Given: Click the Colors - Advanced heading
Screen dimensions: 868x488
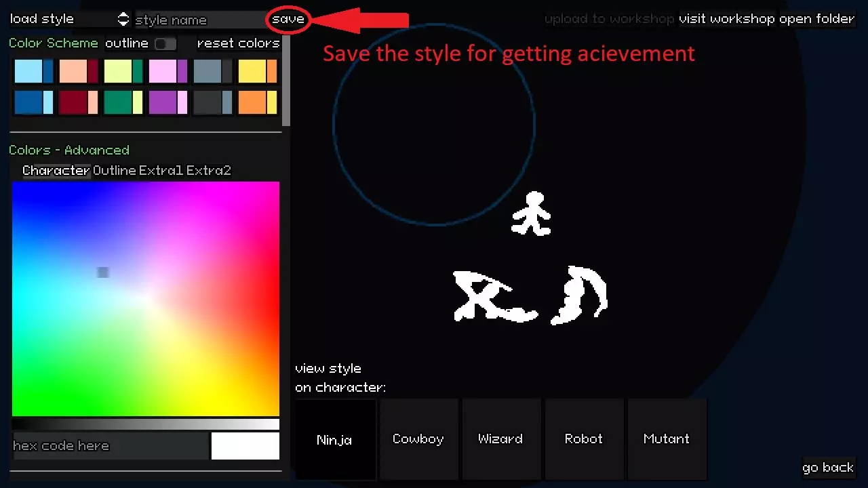Looking at the screenshot, I should [69, 150].
